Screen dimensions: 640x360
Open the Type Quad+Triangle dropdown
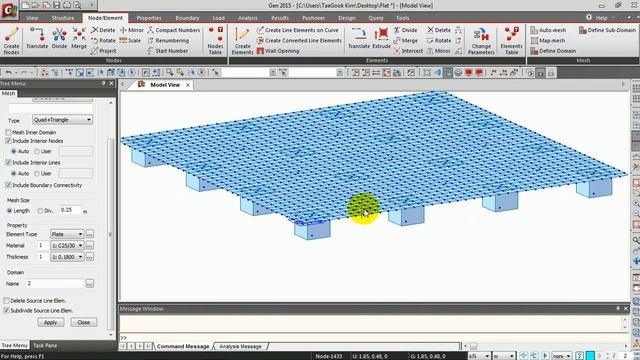pos(62,120)
